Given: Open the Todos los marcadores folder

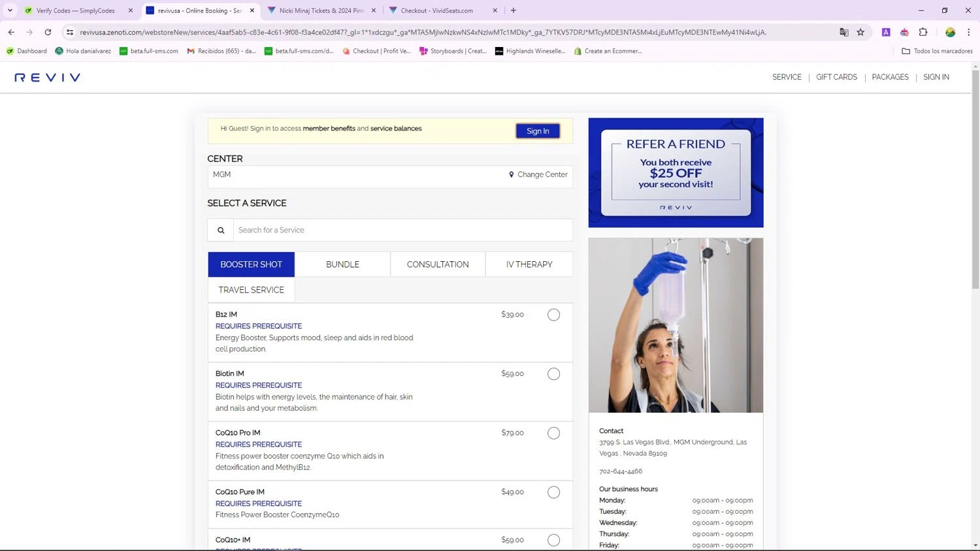Looking at the screenshot, I should click(x=937, y=51).
